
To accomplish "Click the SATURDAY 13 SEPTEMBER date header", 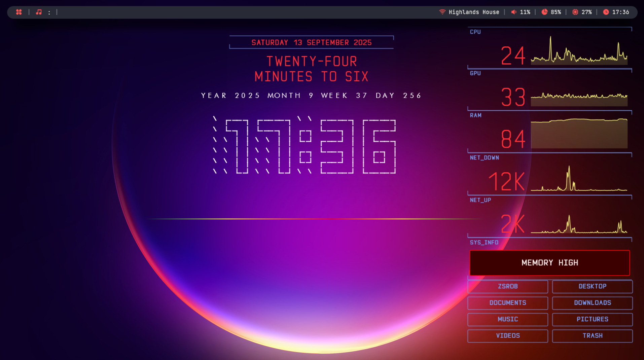I will click(x=312, y=42).
